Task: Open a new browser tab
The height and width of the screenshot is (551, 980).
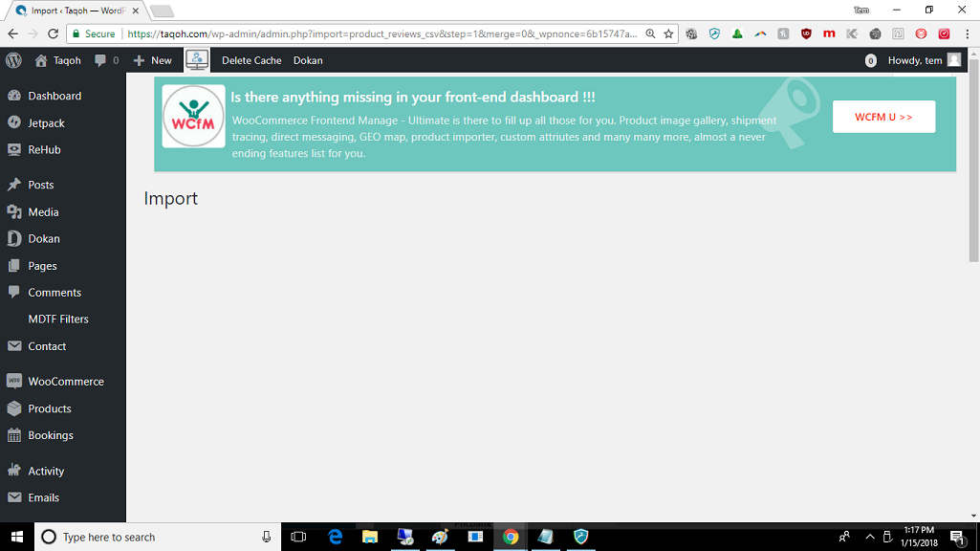Action: pyautogui.click(x=162, y=11)
